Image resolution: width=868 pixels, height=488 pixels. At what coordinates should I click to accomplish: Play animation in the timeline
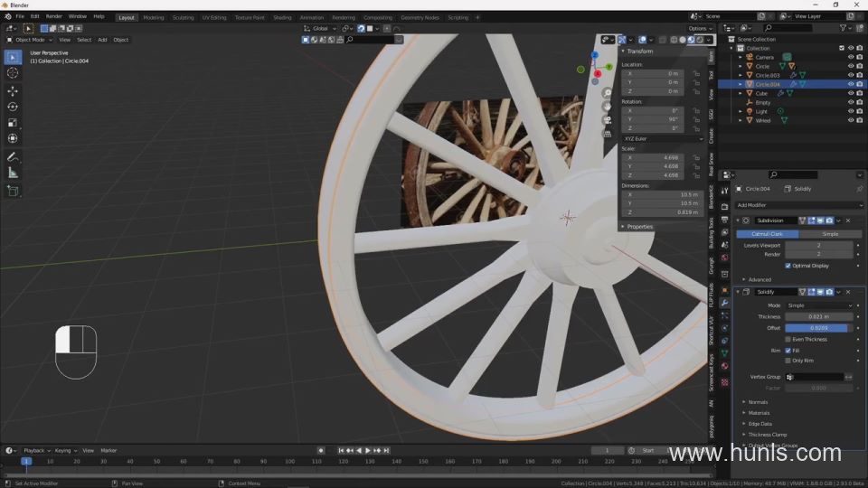[368, 451]
